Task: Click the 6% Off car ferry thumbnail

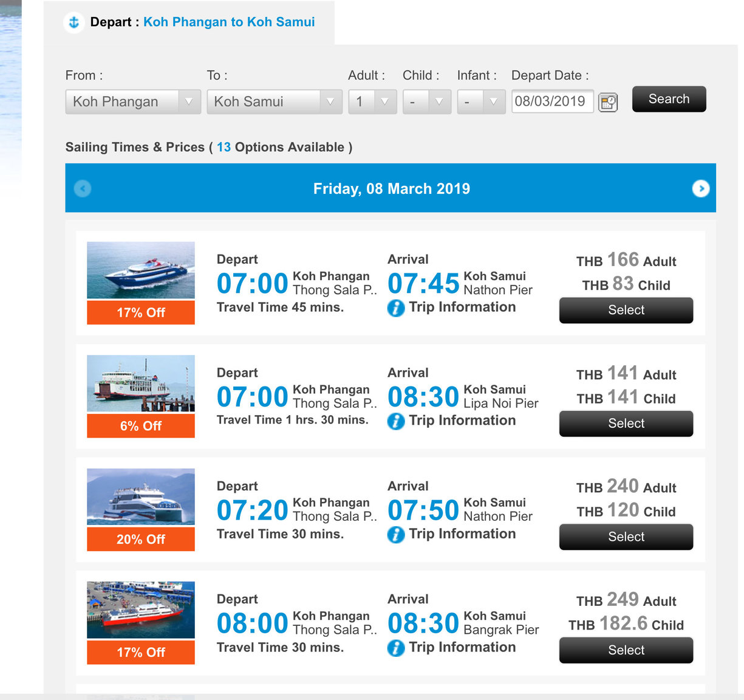Action: pos(141,383)
